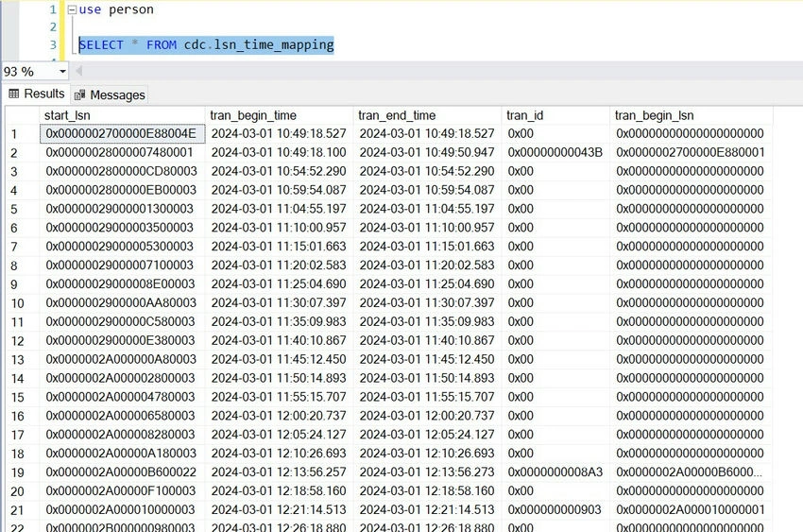Click tran_begin_time cell 2024-03-01 11:25:04.690
This screenshot has height=532, width=803.
279,284
